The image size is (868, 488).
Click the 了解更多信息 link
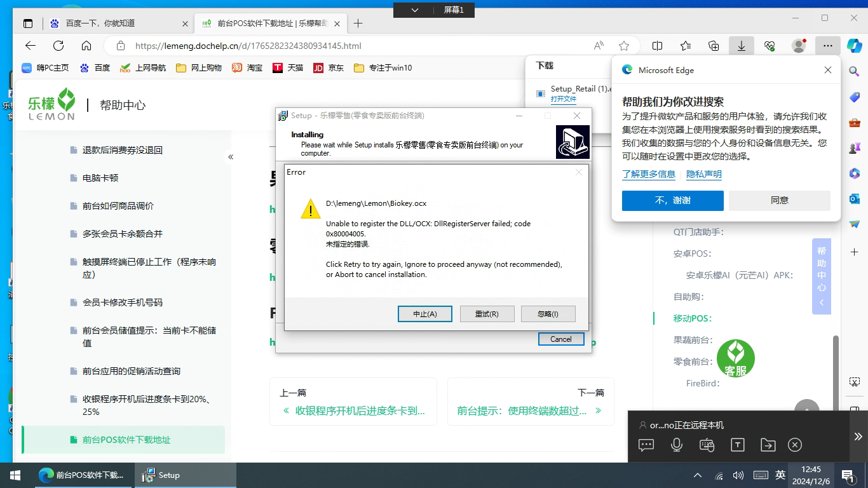648,174
